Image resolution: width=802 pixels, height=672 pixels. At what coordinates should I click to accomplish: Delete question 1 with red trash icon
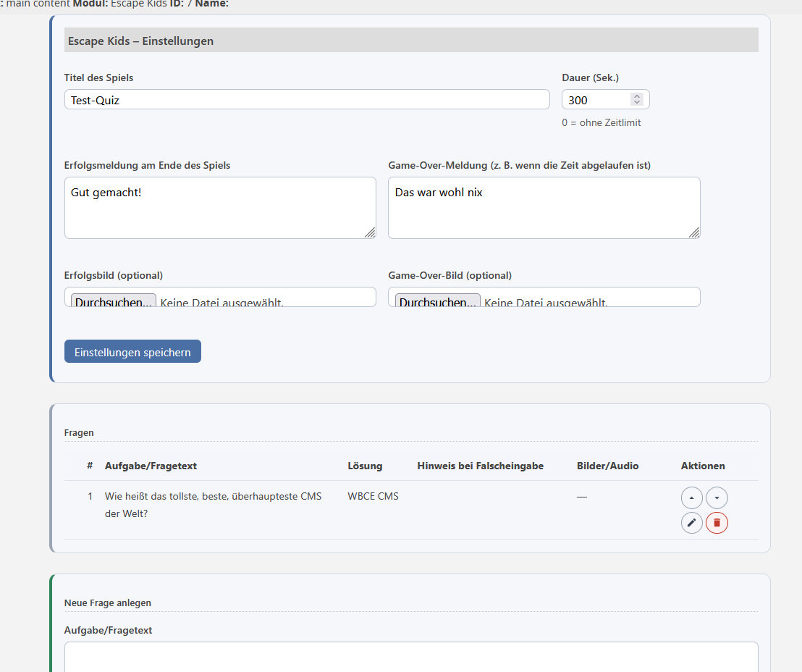pyautogui.click(x=717, y=522)
